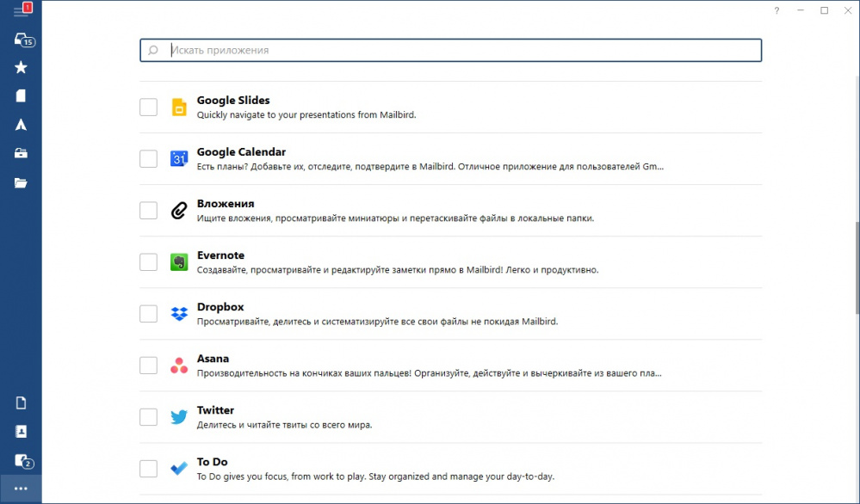Click the Вложения attachments paperclip icon
860x504 pixels.
pyautogui.click(x=179, y=211)
